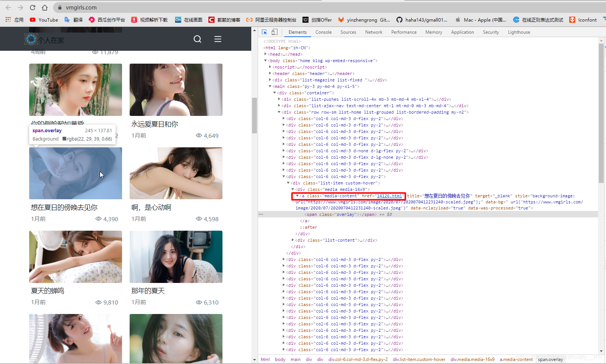This screenshot has height=364, width=606.
Task: Expand the noscript node
Action: coord(270,67)
